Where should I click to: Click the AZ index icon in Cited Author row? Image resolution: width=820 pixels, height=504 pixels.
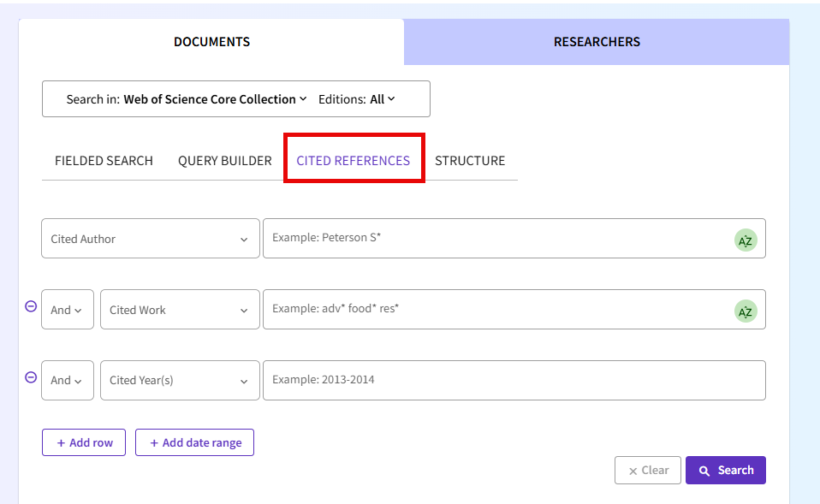coord(745,240)
